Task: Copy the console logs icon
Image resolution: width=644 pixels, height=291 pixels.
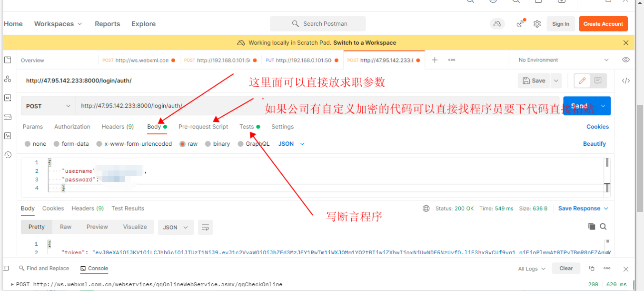Action: (592, 268)
